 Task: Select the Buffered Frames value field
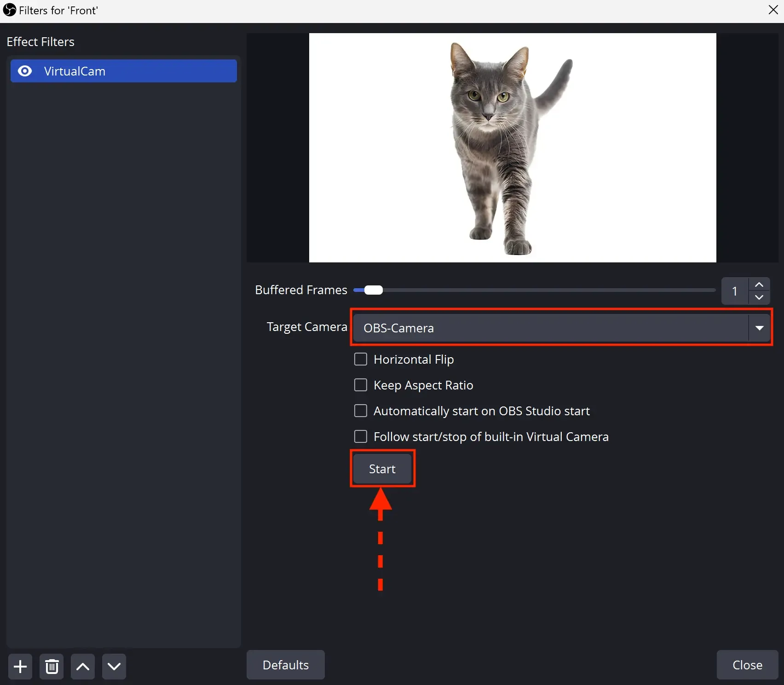(734, 291)
